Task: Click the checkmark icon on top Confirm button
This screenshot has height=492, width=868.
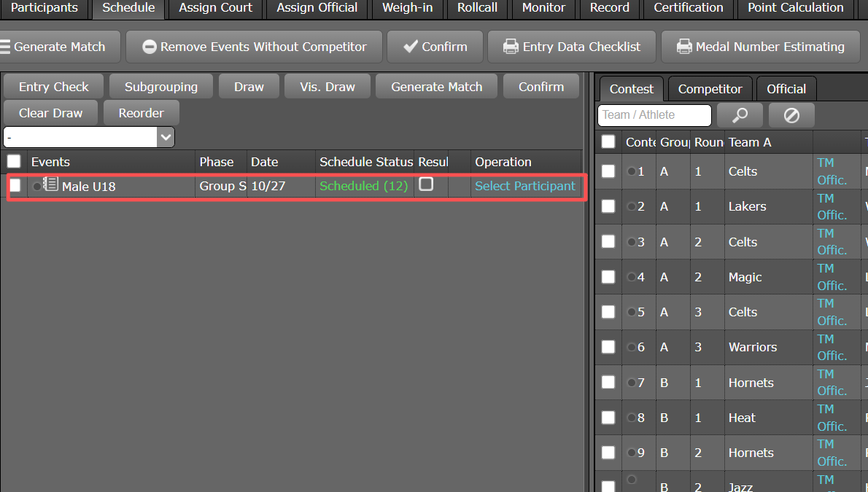Action: pos(410,47)
